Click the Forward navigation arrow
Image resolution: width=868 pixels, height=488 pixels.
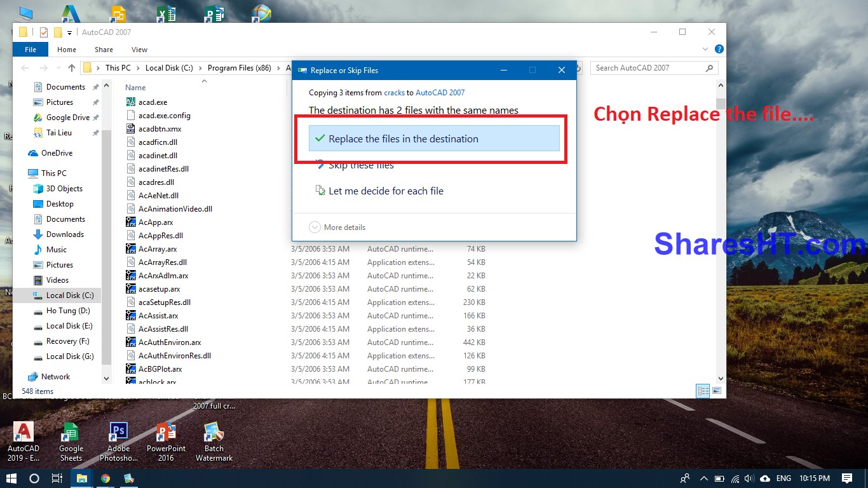tap(43, 68)
